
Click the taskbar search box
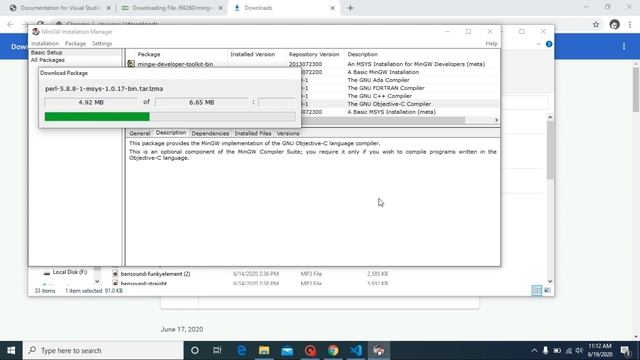click(103, 350)
